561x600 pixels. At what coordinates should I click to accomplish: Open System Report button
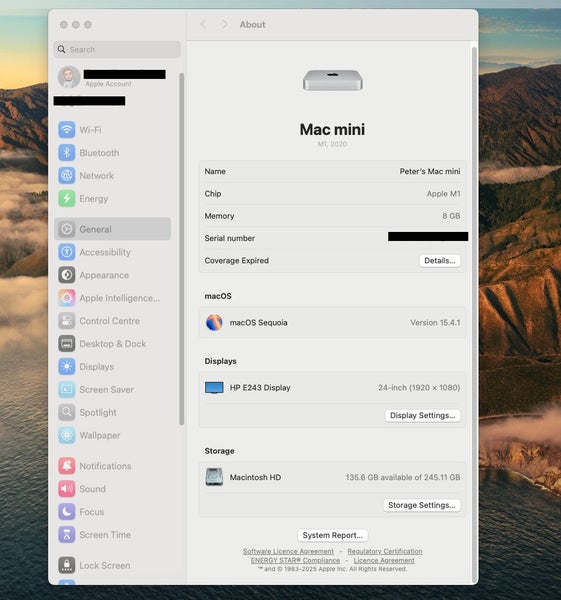point(333,535)
